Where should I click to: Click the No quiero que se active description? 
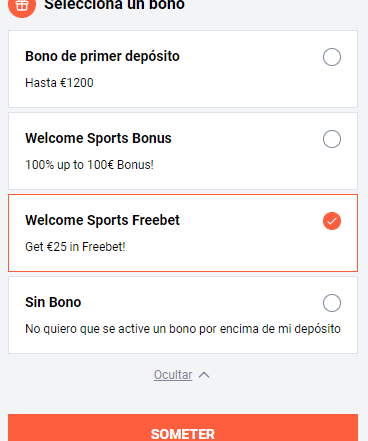click(183, 329)
